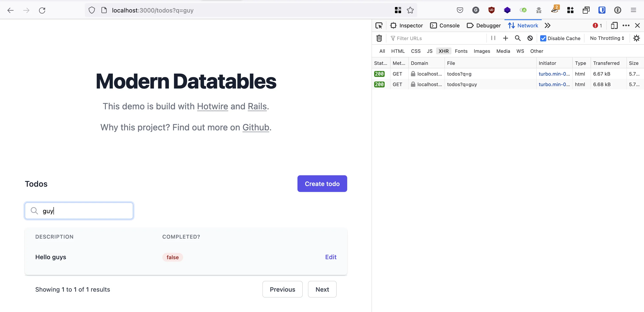
Task: Focus the todos search input field
Action: pyautogui.click(x=79, y=211)
